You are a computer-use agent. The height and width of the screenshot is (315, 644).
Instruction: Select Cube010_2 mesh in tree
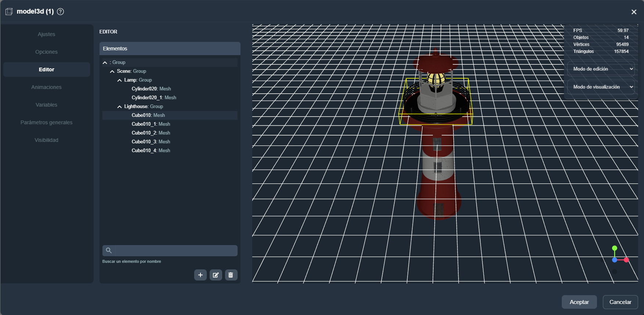pyautogui.click(x=151, y=133)
